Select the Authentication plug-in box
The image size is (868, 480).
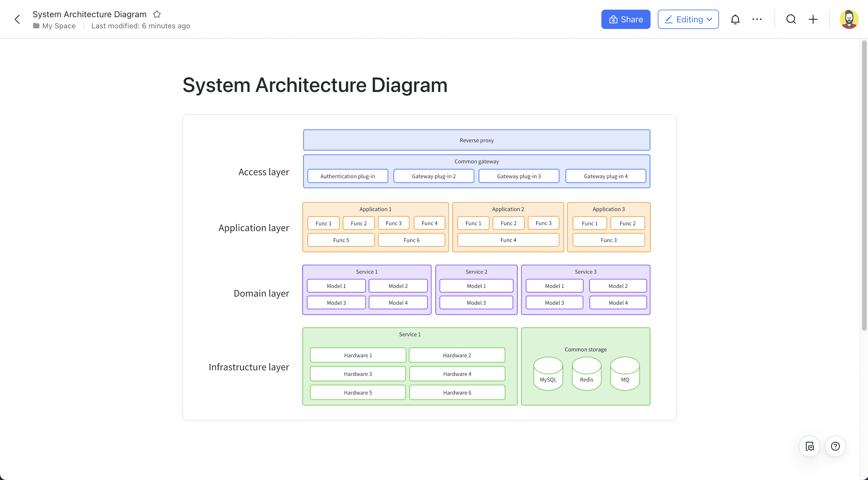[x=348, y=176]
